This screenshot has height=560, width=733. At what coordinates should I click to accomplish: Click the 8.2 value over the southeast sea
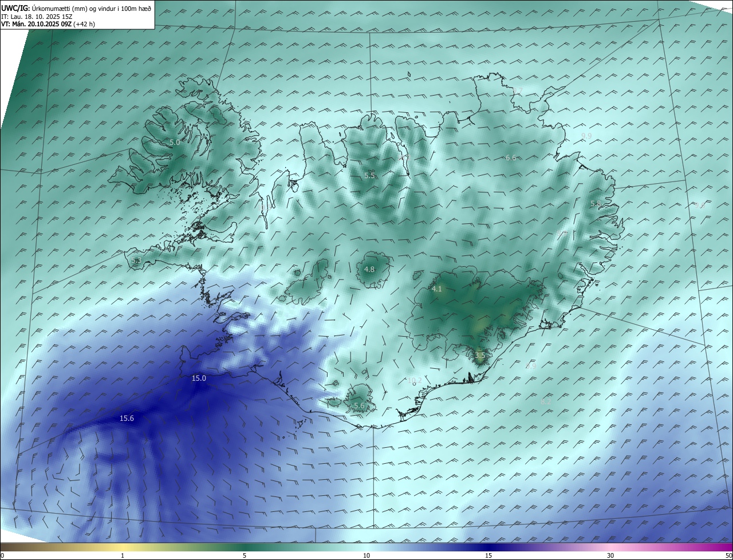(546, 403)
